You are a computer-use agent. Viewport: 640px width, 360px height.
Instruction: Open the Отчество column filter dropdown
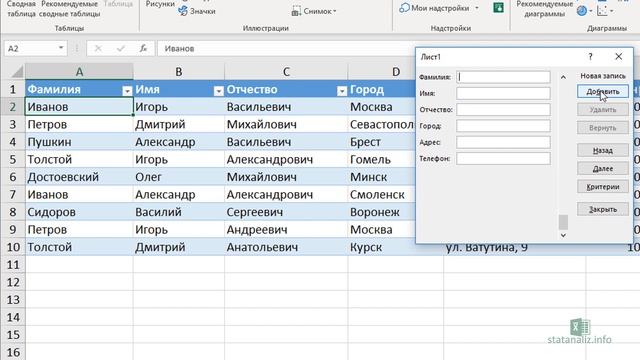342,91
